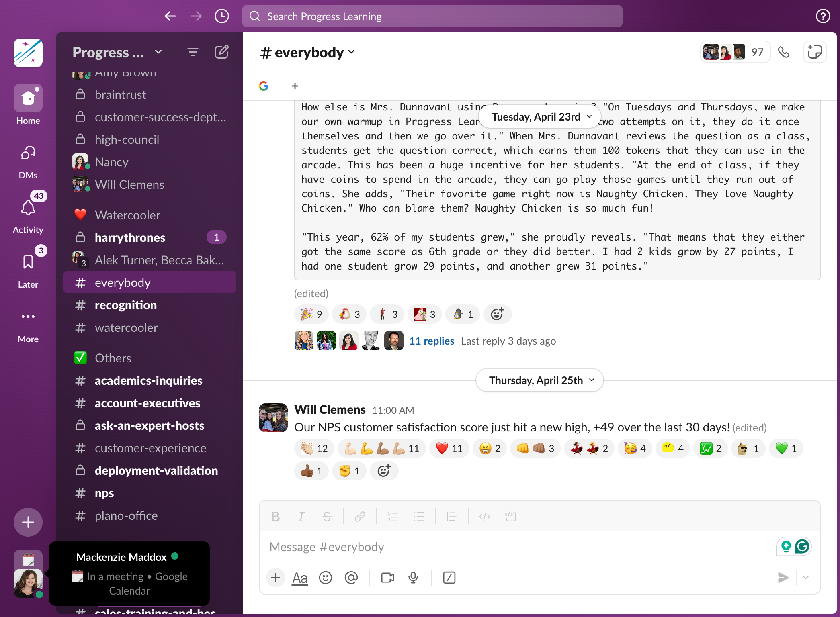This screenshot has height=617, width=840.
Task: Record a video clip with camera icon
Action: [387, 578]
